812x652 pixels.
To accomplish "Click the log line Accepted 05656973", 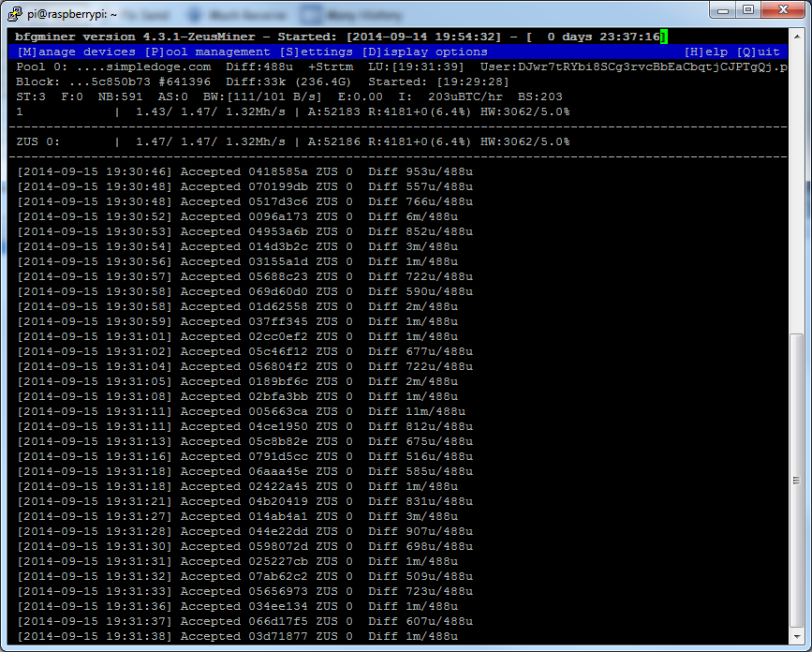I will pyautogui.click(x=244, y=591).
